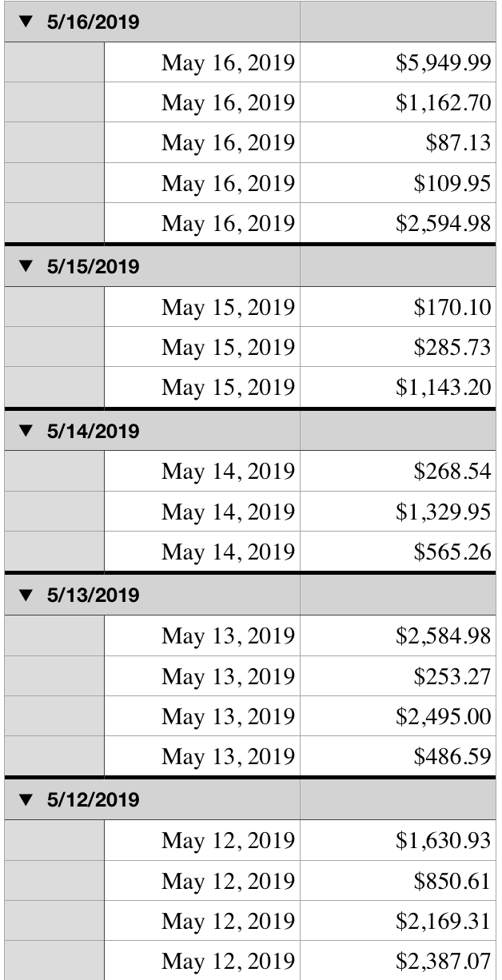Image resolution: width=502 pixels, height=980 pixels.
Task: Click the $268.54 amount cell
Action: (x=398, y=471)
